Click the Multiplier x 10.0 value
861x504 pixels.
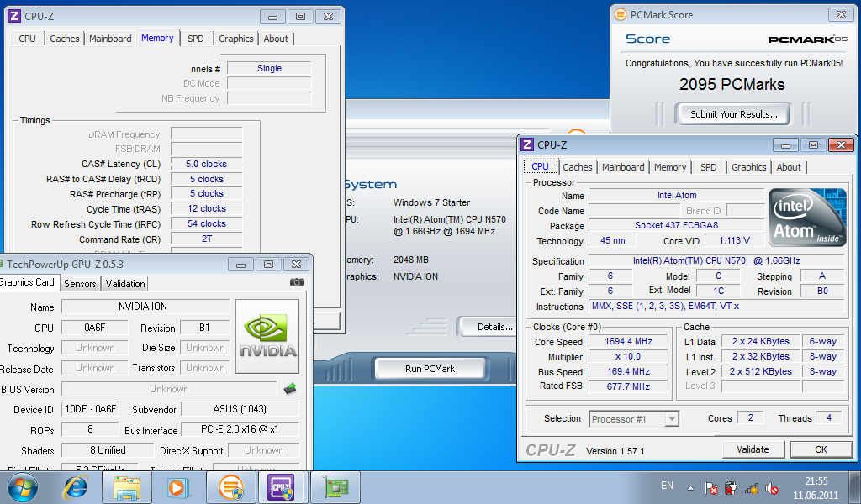[629, 356]
